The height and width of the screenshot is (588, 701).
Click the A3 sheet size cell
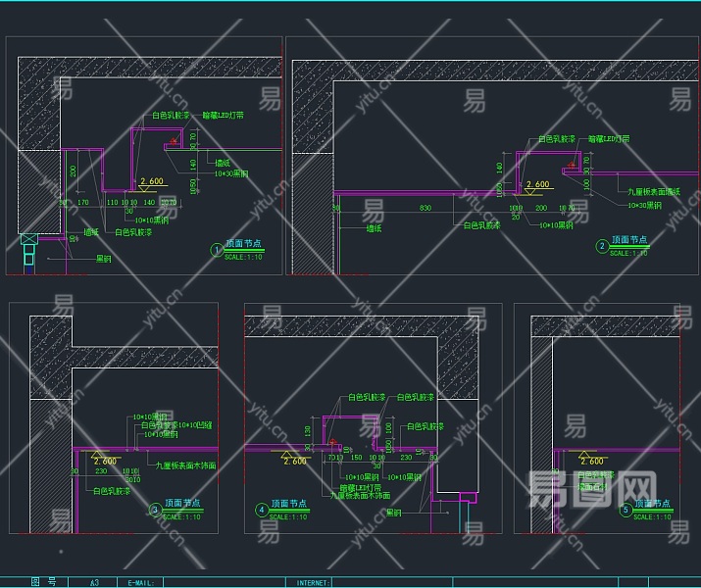click(94, 583)
